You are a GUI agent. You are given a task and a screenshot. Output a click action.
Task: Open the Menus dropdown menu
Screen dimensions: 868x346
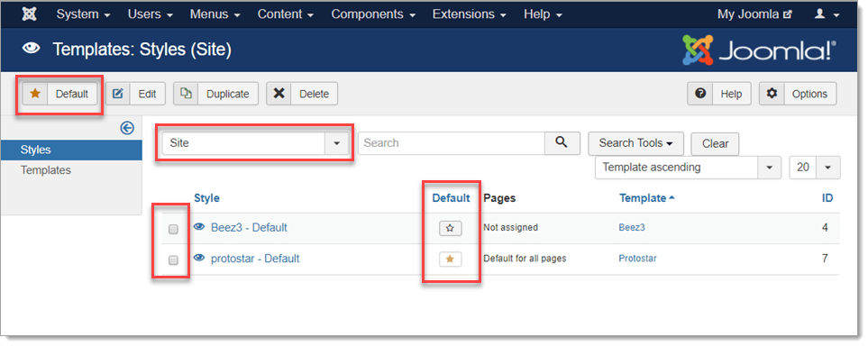click(215, 14)
